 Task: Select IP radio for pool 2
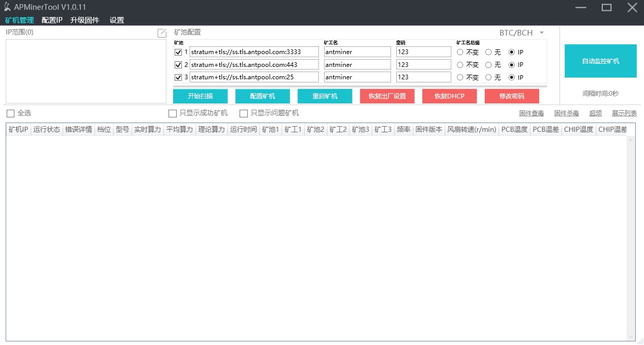click(x=512, y=65)
